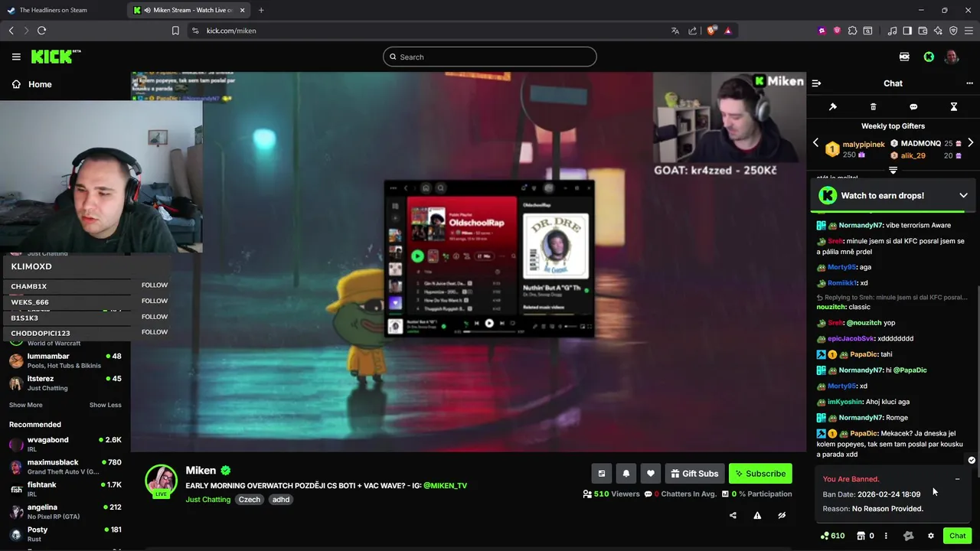This screenshot has width=980, height=551.
Task: Click the green Kick icon in top bar
Action: click(x=929, y=57)
